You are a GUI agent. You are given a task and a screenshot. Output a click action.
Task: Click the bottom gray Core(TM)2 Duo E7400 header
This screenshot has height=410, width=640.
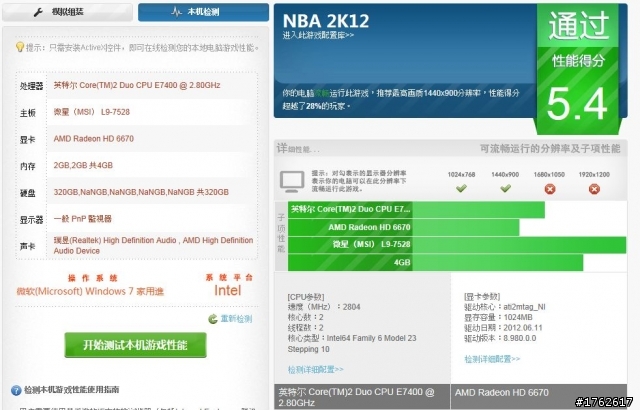(x=362, y=397)
